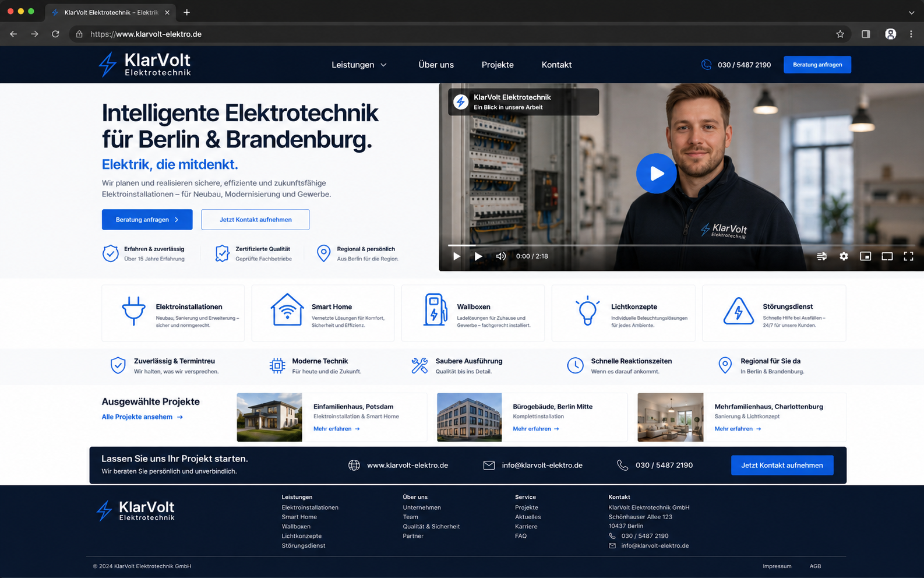Open the Über uns nav item
The height and width of the screenshot is (578, 924).
click(436, 65)
